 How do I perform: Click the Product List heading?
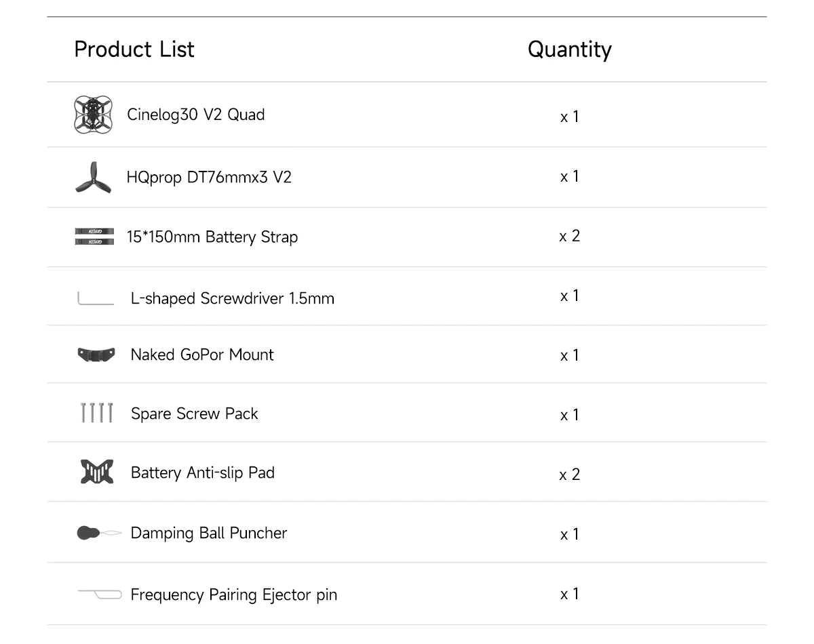tap(134, 49)
